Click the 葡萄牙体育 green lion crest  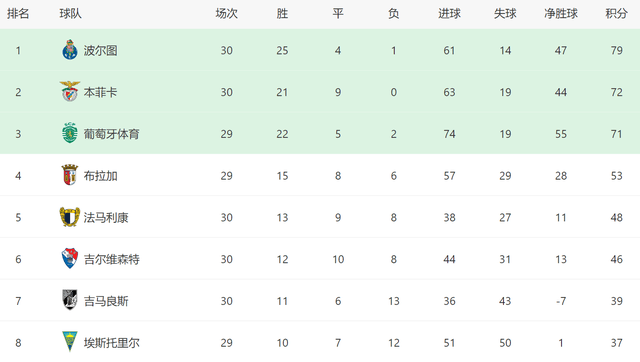pyautogui.click(x=70, y=133)
